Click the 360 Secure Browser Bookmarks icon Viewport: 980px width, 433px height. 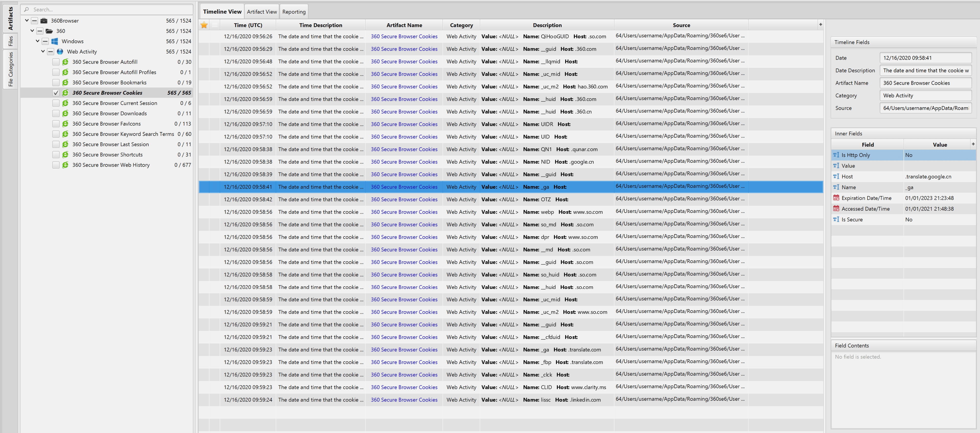click(x=65, y=82)
